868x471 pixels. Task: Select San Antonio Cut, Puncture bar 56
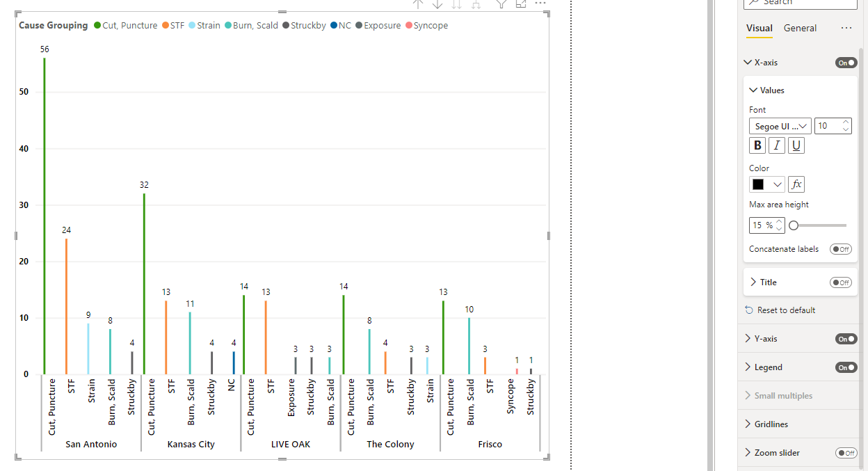[x=45, y=216]
